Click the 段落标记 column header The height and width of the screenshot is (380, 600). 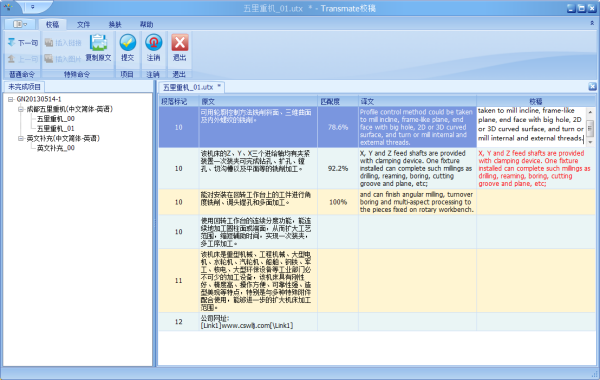pyautogui.click(x=179, y=101)
